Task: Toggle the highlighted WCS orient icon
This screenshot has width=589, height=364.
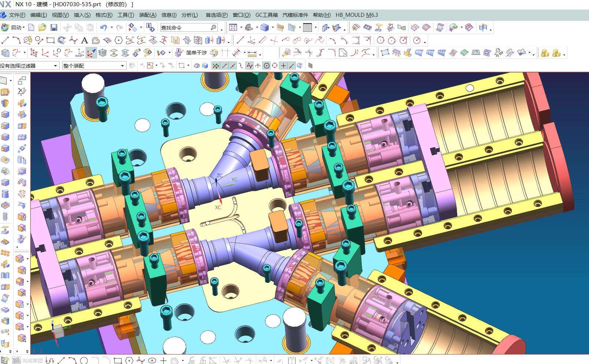Action: pyautogui.click(x=91, y=53)
